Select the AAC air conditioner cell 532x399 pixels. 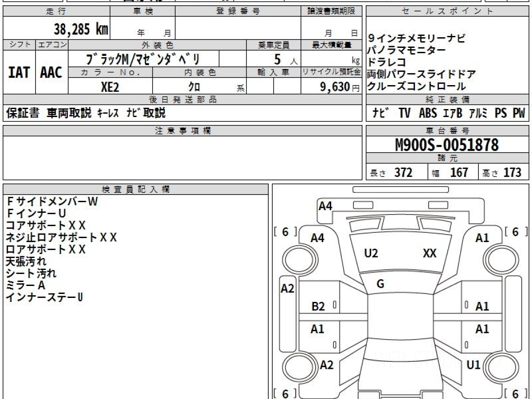(51, 73)
